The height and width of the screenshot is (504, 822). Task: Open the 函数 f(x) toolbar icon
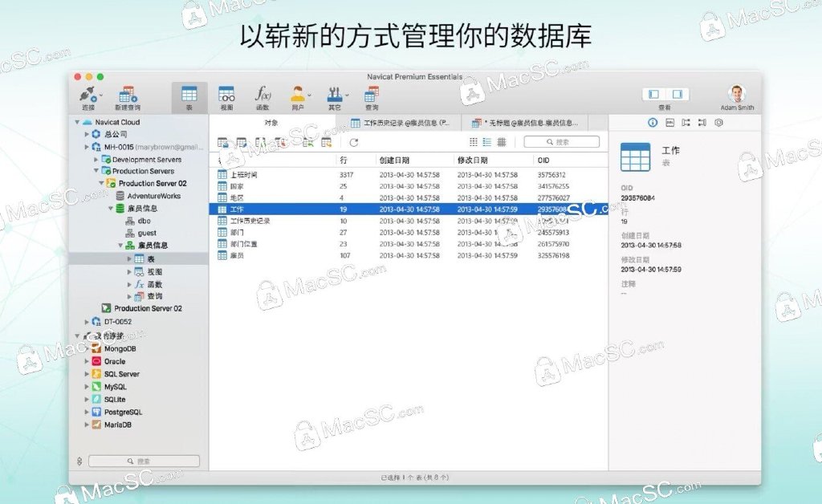(262, 95)
